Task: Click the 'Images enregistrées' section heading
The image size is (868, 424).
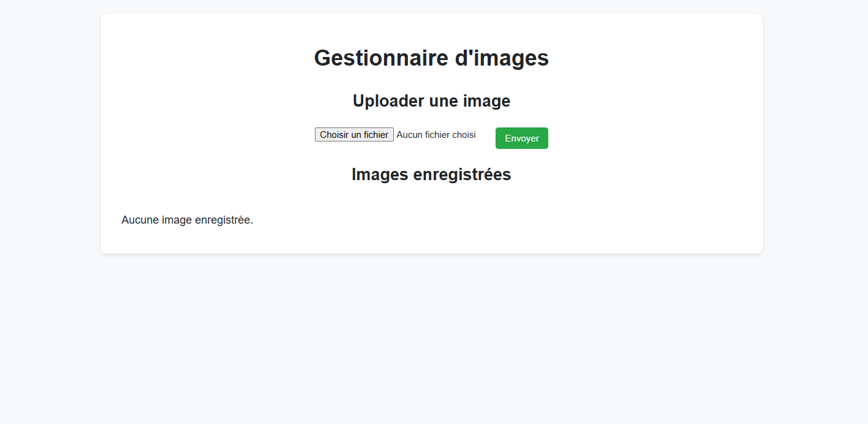Action: pos(431,174)
